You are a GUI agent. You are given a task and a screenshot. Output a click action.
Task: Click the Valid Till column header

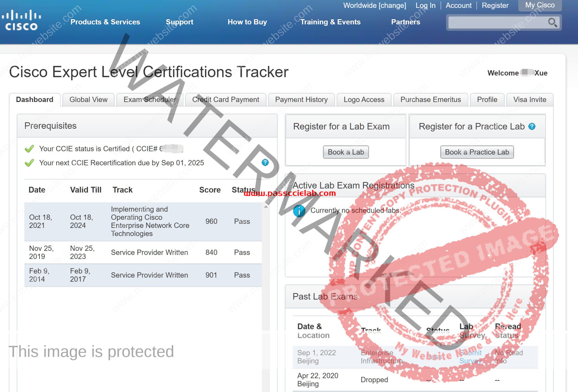click(86, 190)
